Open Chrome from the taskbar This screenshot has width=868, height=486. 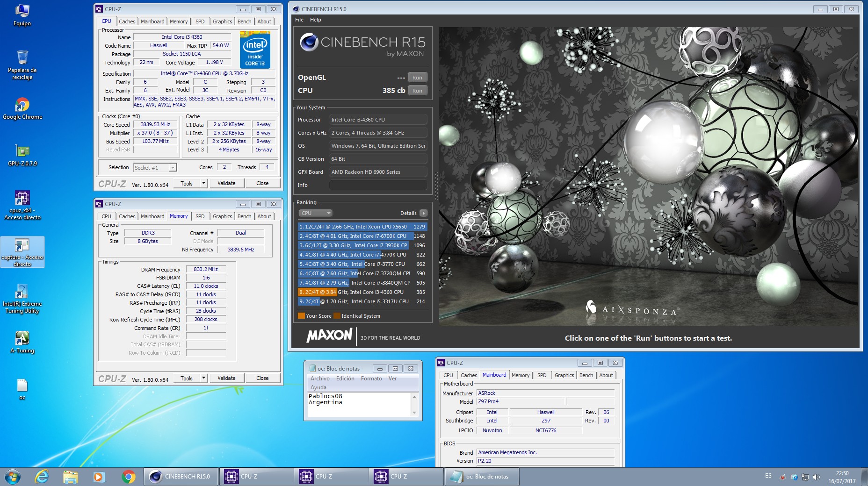128,477
